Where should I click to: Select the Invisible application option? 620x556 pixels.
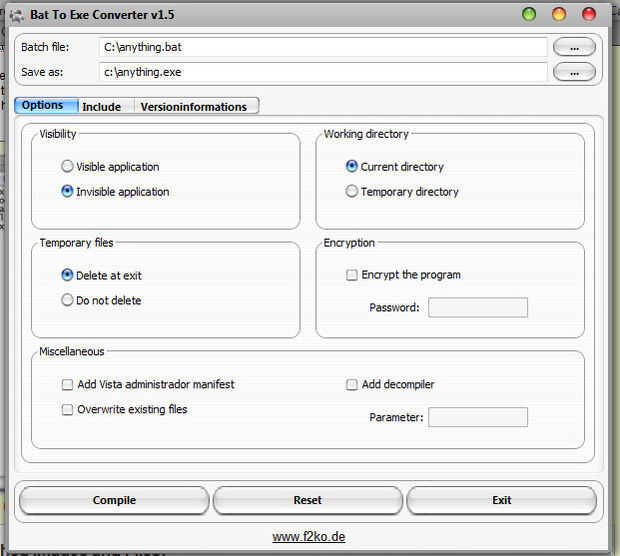(68, 192)
